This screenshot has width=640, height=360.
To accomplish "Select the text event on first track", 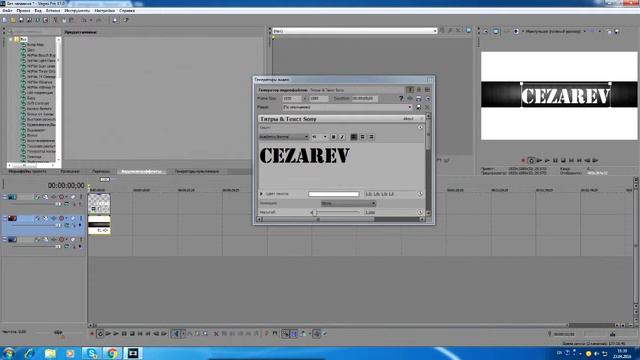I will [99, 204].
